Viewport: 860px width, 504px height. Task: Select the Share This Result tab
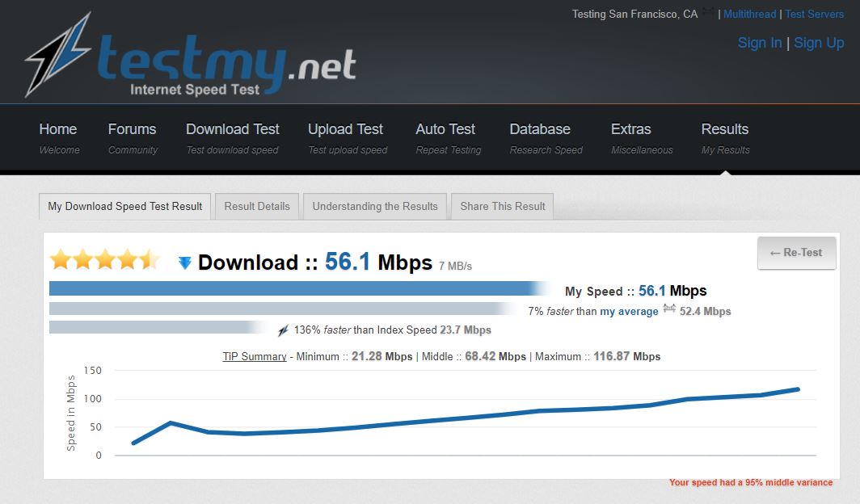point(503,207)
